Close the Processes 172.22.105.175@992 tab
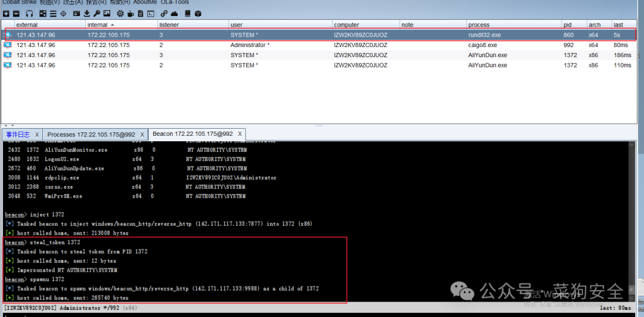The image size is (644, 317). click(142, 135)
